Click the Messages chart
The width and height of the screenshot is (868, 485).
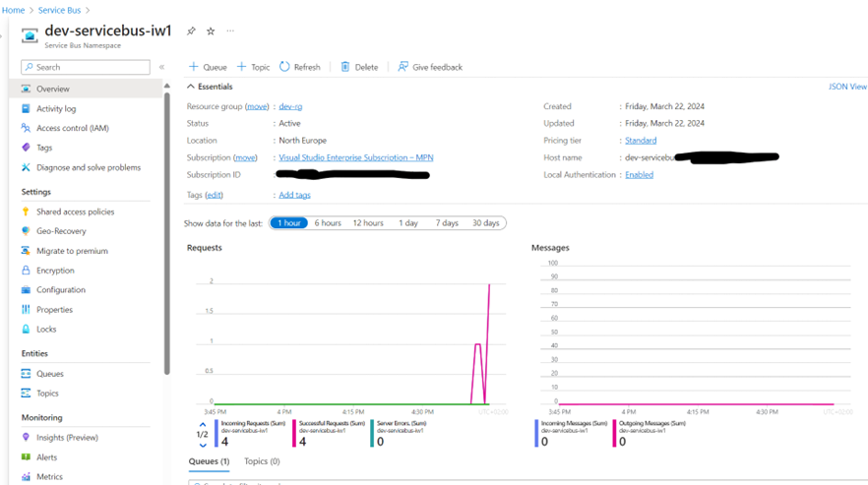click(695, 337)
